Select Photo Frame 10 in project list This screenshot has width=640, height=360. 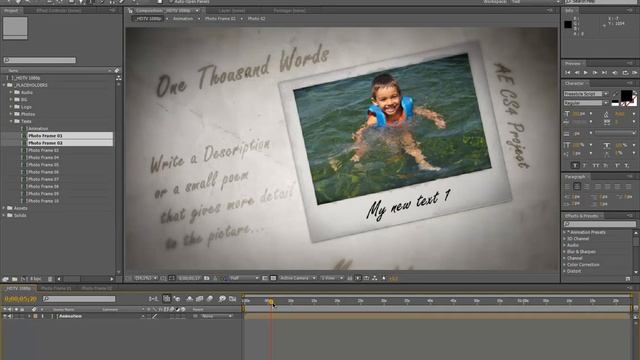[x=43, y=201]
